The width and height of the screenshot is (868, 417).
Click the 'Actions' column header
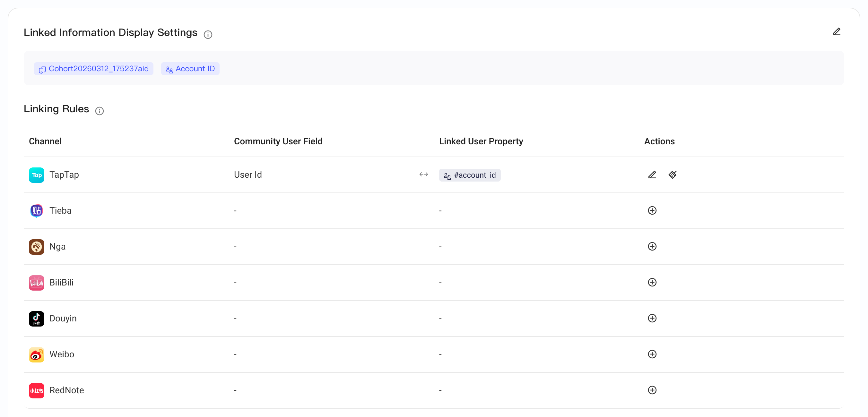point(659,141)
